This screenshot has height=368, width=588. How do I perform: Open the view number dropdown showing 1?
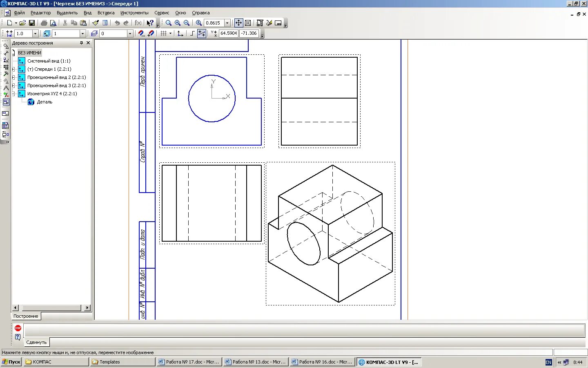[82, 34]
